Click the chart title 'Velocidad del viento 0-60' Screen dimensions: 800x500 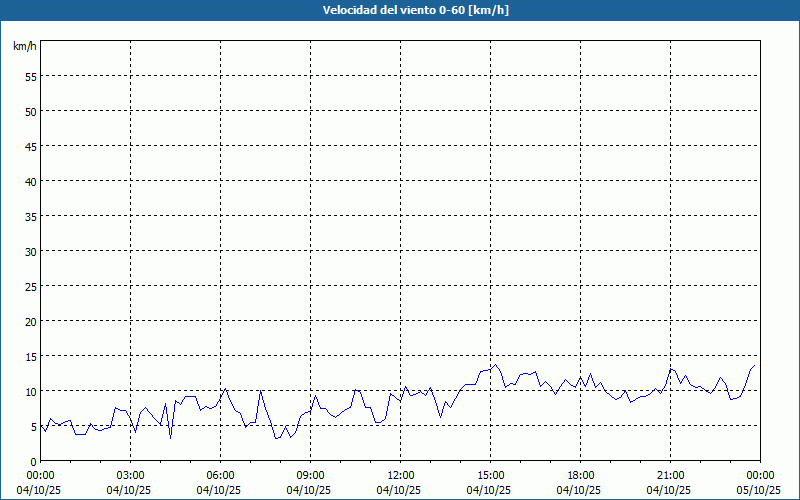click(400, 11)
